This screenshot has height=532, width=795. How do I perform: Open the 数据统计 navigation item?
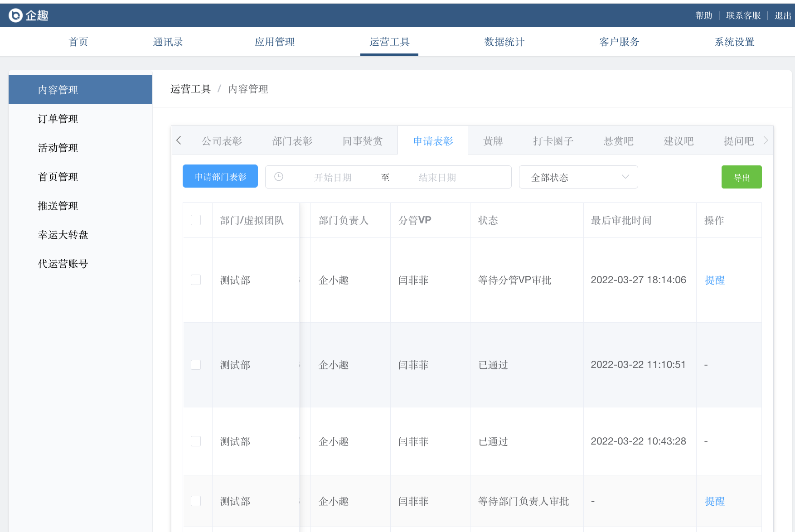(504, 42)
